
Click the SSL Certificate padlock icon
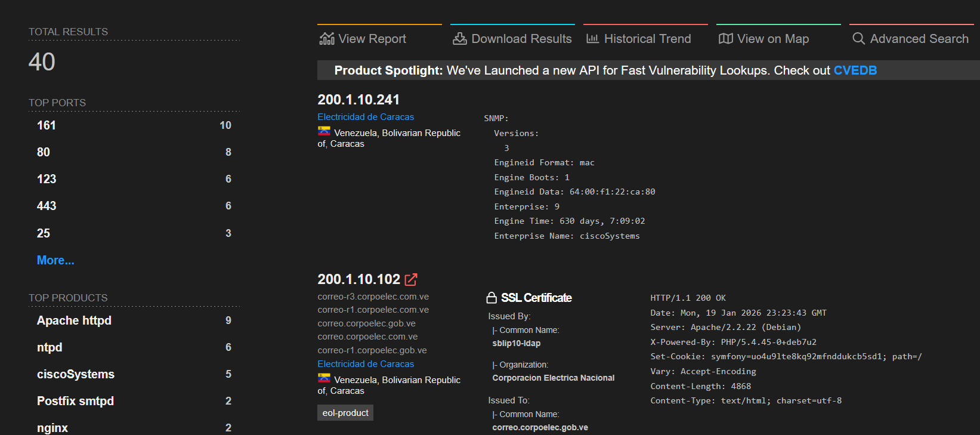[491, 297]
